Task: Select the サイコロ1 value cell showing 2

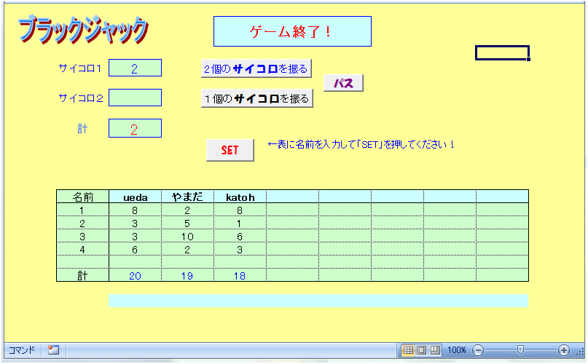Action: (x=135, y=68)
